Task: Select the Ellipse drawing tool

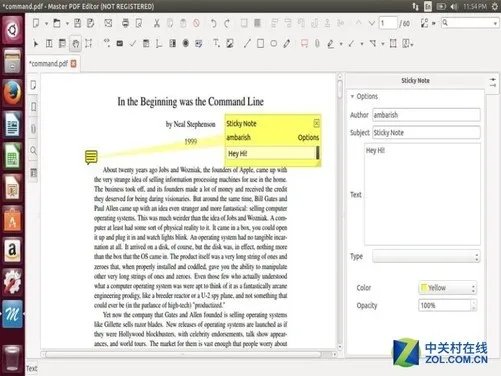Action: click(274, 44)
